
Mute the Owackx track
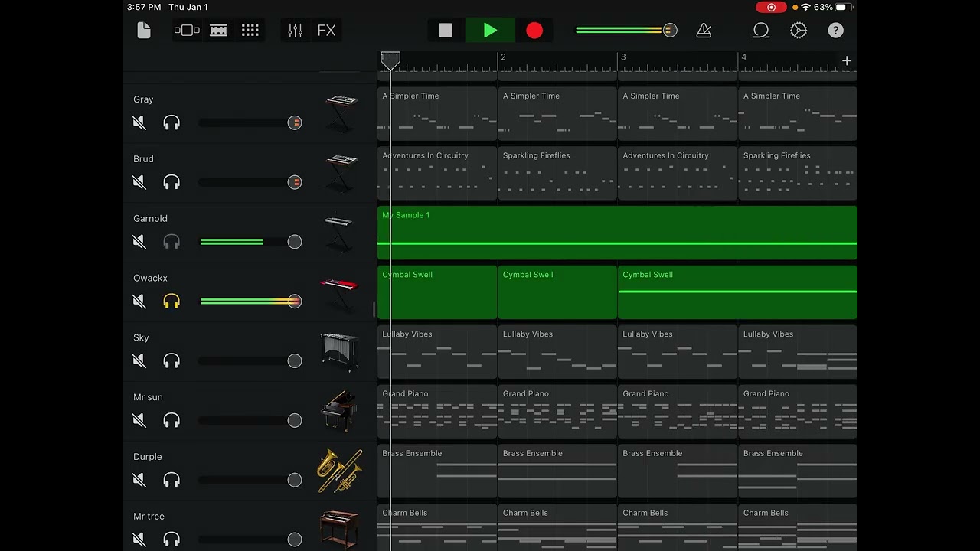pyautogui.click(x=139, y=302)
